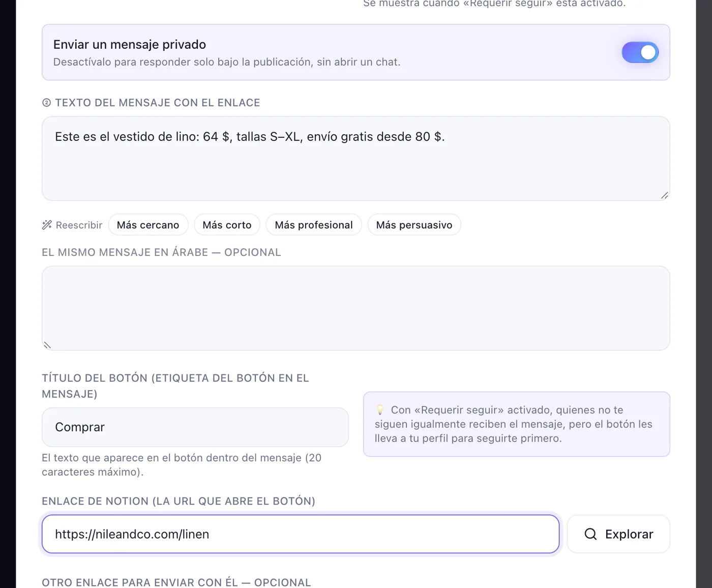Click the resize handle of the Arabic text area
This screenshot has height=588, width=712.
click(x=47, y=345)
